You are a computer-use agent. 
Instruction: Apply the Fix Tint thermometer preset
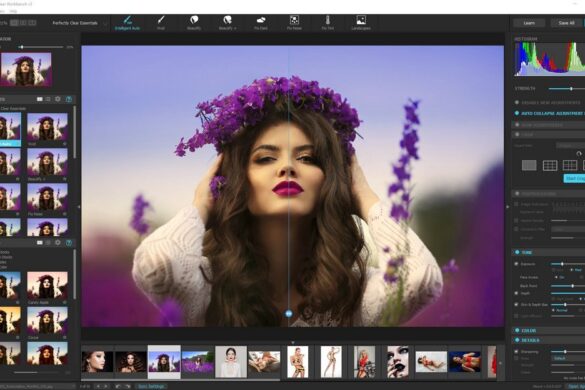point(328,23)
